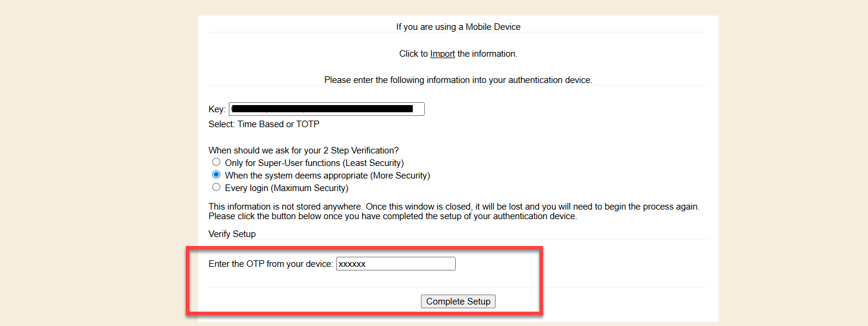Screen dimensions: 868x326
Task: Click the '(More Security)' label text
Action: tap(400, 176)
